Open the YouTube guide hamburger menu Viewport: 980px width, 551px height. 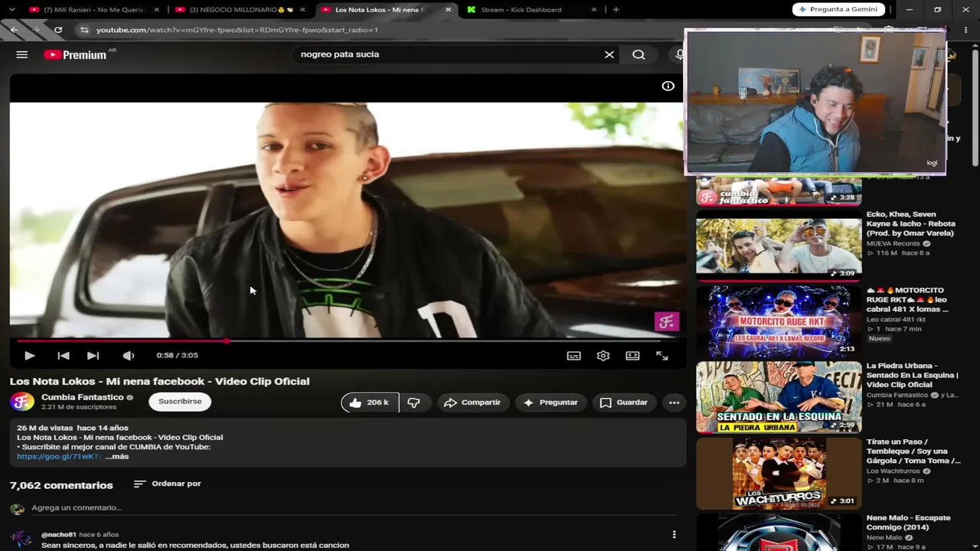pyautogui.click(x=21, y=54)
